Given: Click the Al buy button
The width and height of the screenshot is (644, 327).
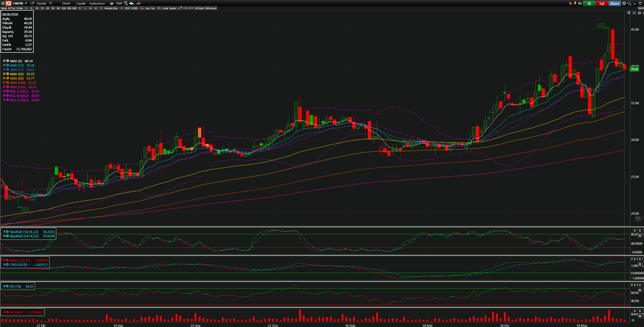Looking at the screenshot, I should click(589, 3).
